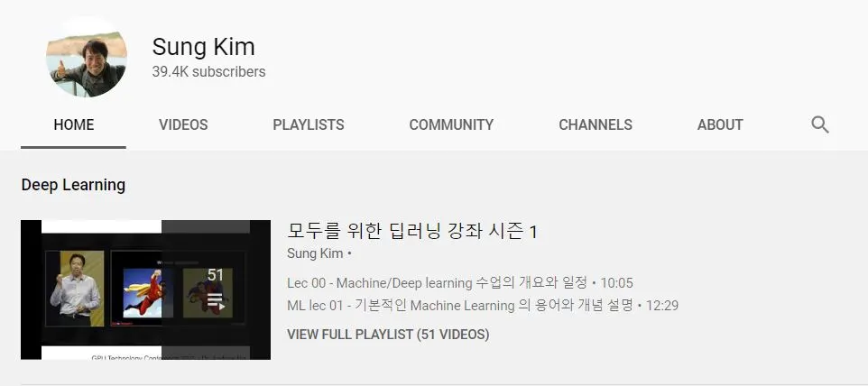
Task: Click the playlist queue icon on thumbnail
Action: (x=216, y=301)
